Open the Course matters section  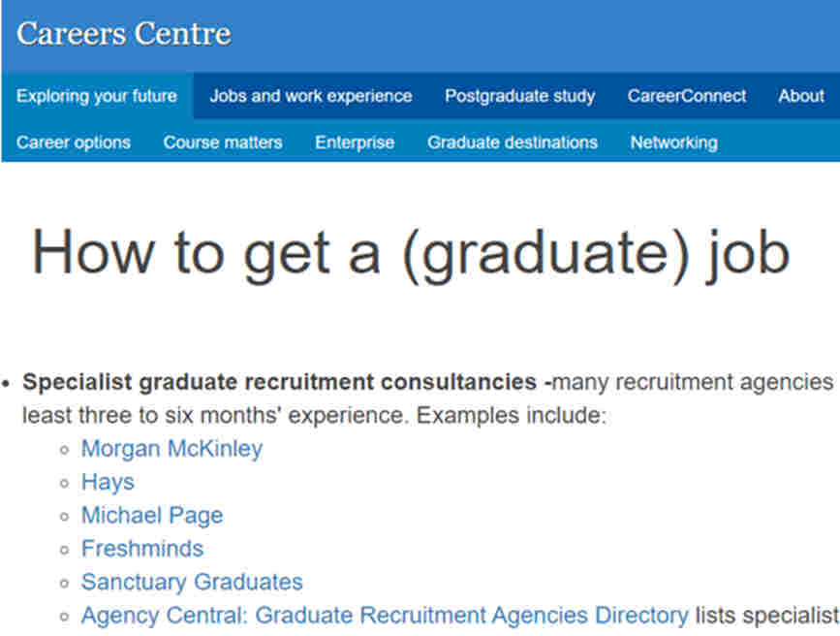pos(223,143)
